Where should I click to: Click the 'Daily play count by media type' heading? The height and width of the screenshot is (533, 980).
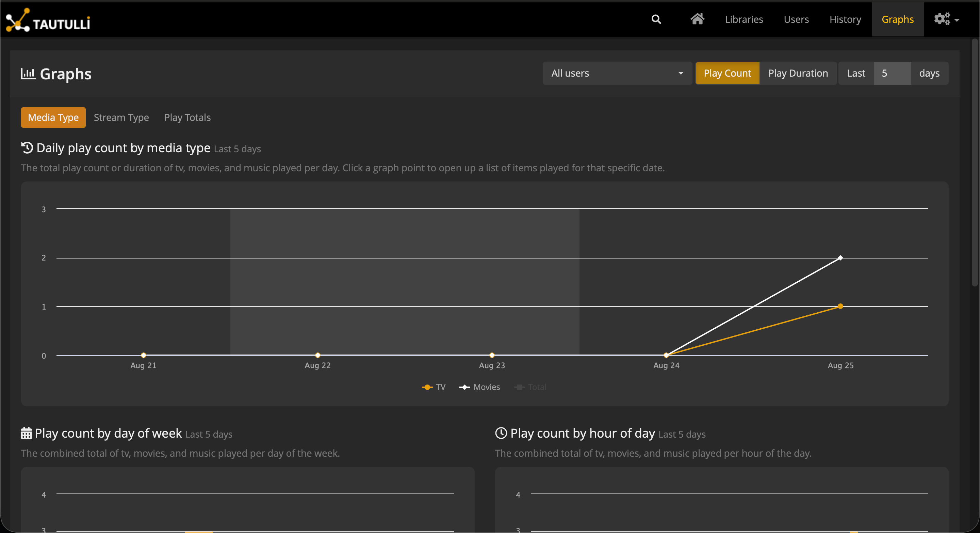123,148
